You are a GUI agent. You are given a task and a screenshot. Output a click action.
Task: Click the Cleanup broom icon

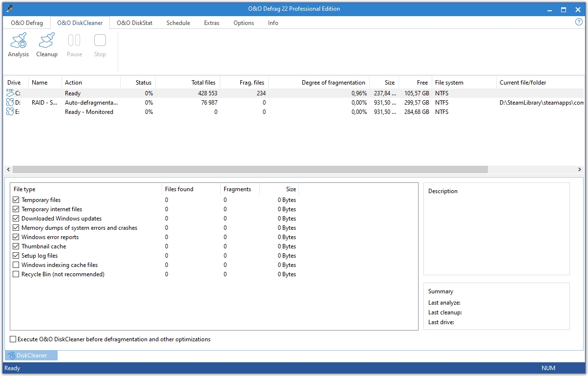tap(47, 41)
